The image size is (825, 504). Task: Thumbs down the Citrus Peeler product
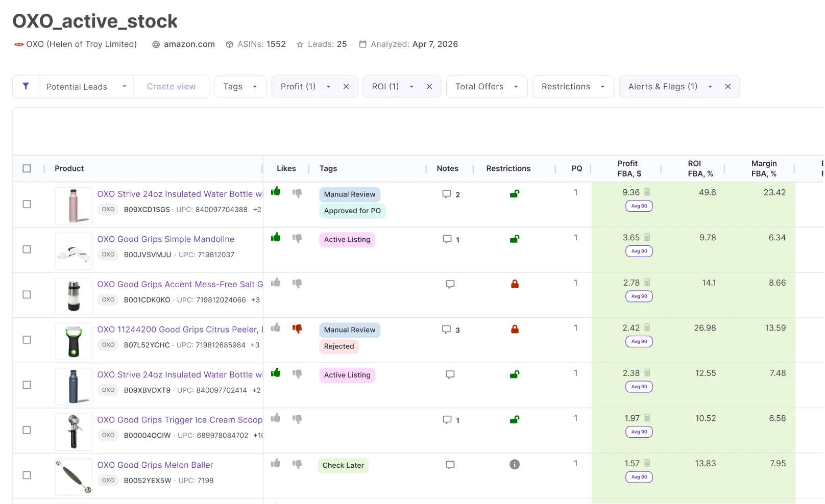pyautogui.click(x=297, y=329)
